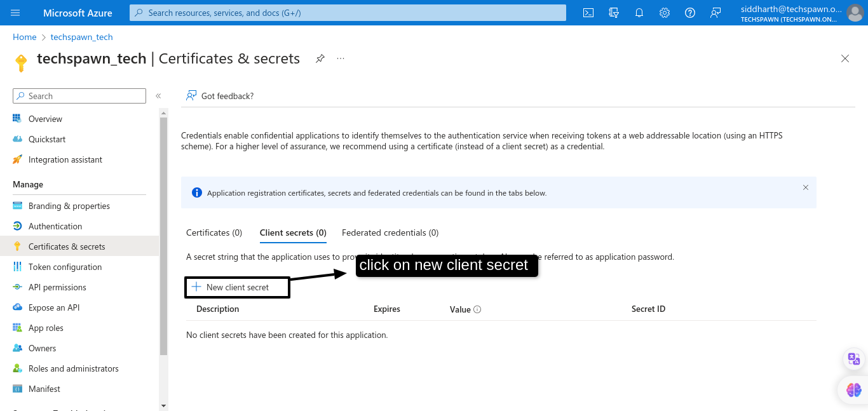Open the Directories and subscriptions filter icon
Image resolution: width=868 pixels, height=411 pixels.
click(x=614, y=13)
